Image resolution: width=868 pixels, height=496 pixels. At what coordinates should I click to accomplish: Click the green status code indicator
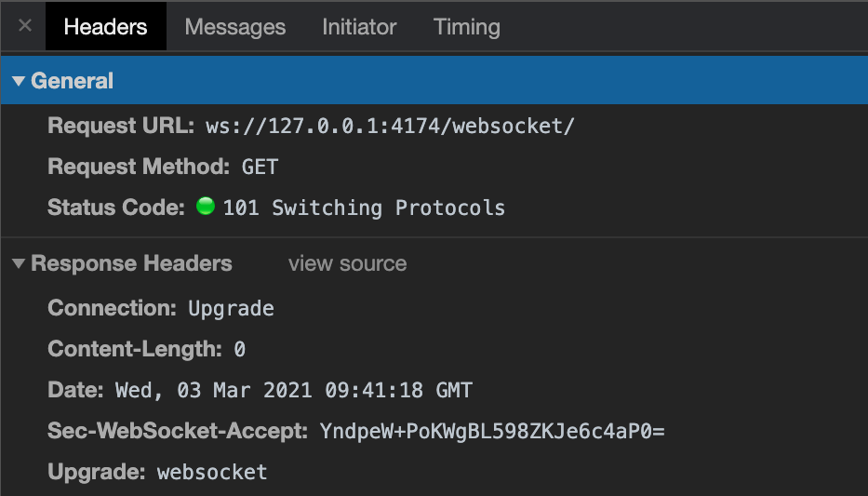tap(206, 208)
